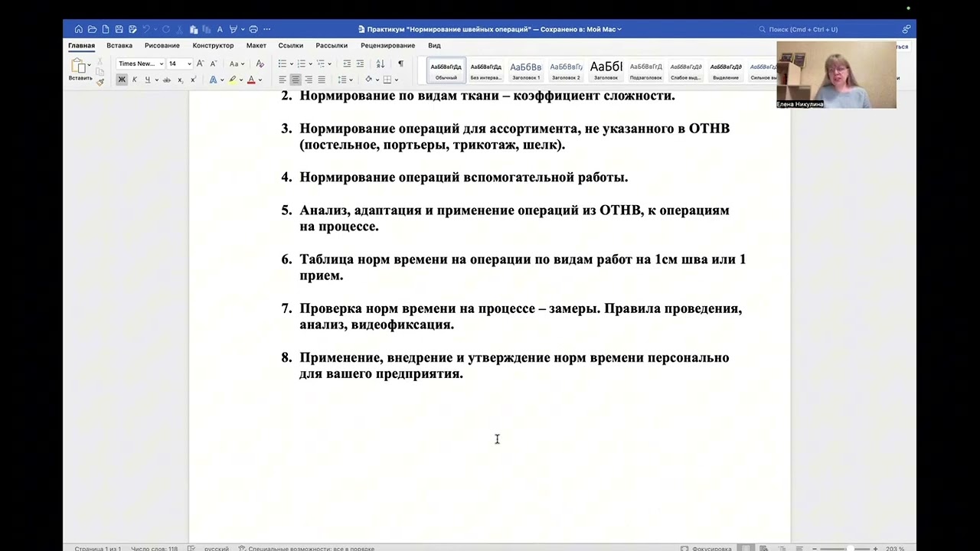Apply the Слабое выделение style
The width and height of the screenshot is (980, 551).
point(685,70)
